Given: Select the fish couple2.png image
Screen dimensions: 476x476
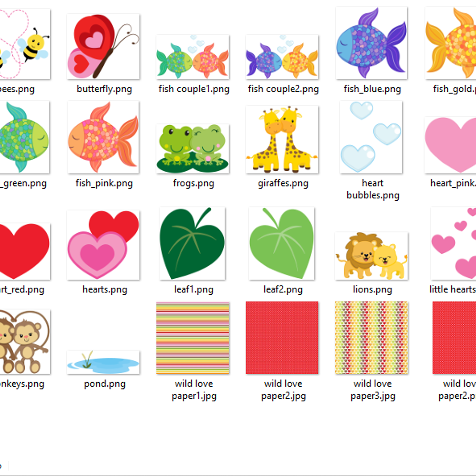Looking at the screenshot, I should [282, 57].
